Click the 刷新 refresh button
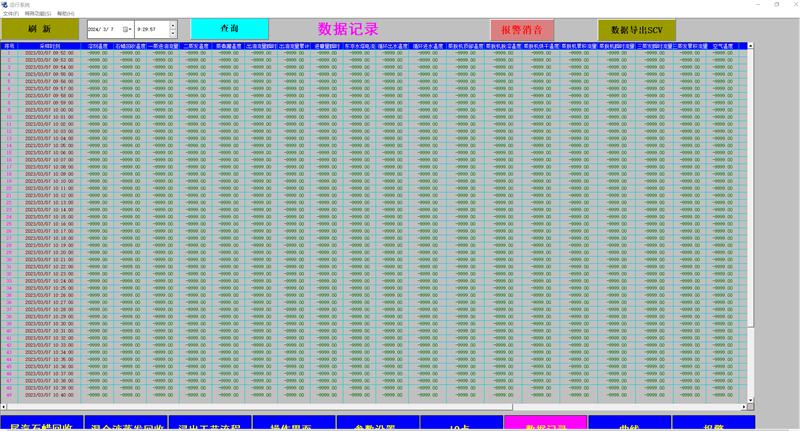The width and height of the screenshot is (800, 431). [40, 29]
